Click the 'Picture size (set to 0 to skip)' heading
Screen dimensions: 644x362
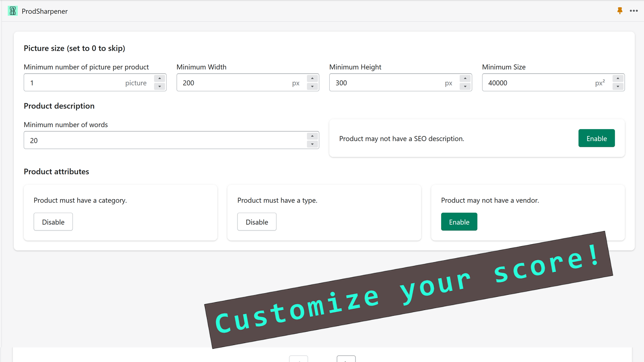point(74,48)
